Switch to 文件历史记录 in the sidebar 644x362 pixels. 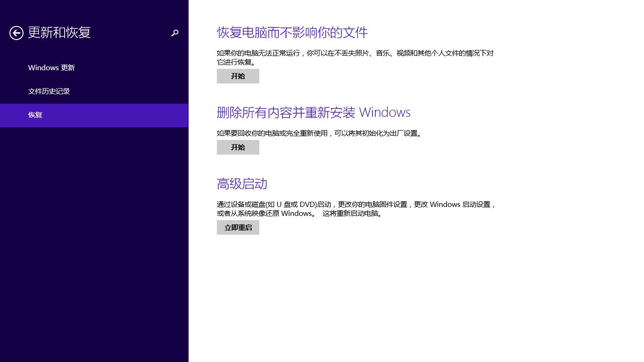(50, 91)
